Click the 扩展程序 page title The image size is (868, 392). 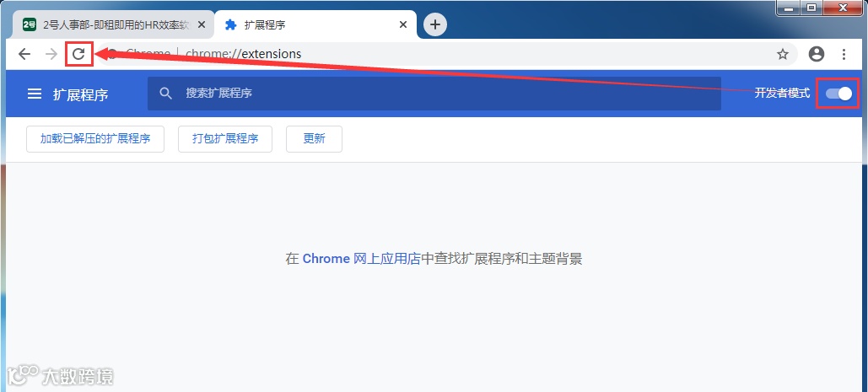(x=81, y=94)
